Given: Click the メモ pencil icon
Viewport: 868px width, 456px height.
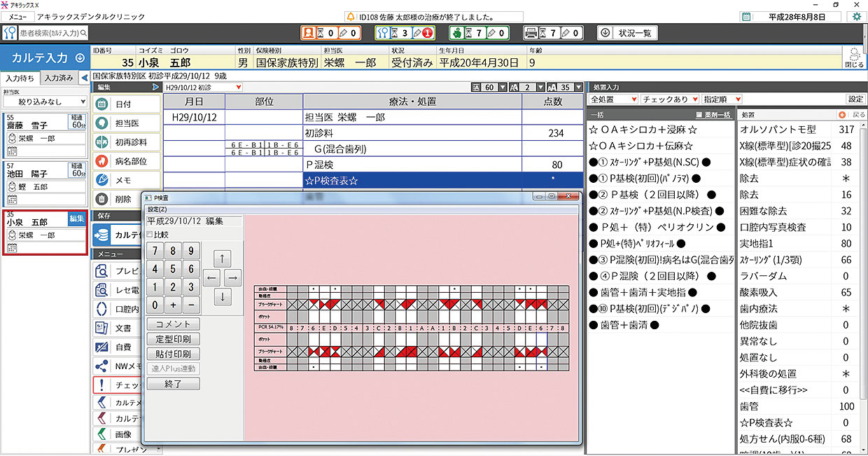Looking at the screenshot, I should pos(101,180).
